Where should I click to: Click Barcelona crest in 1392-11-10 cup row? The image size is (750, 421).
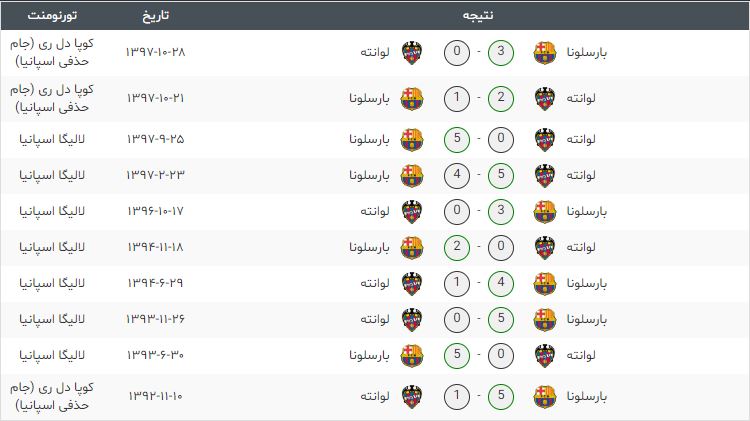pos(545,396)
